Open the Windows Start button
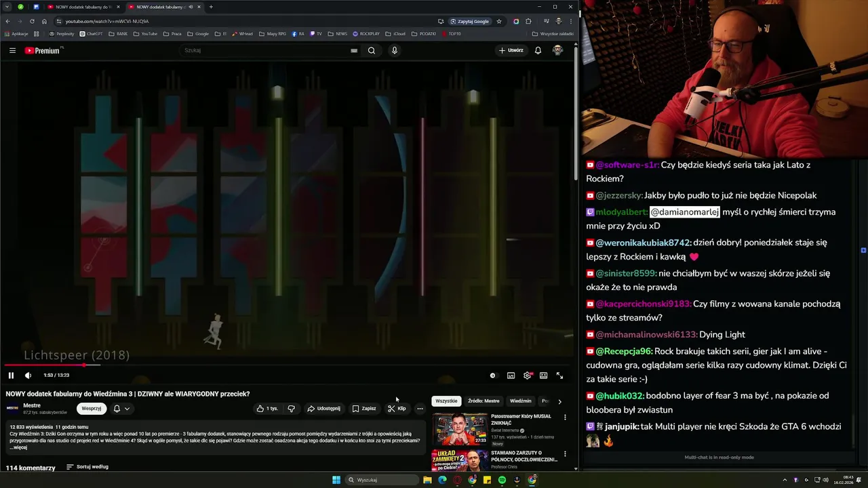Image resolution: width=868 pixels, height=488 pixels. [x=336, y=480]
